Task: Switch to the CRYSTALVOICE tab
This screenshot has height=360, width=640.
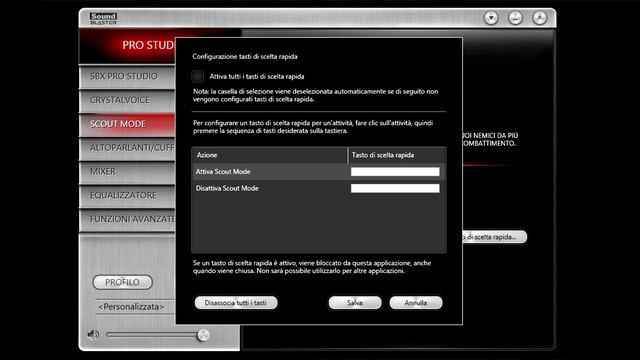Action: click(x=127, y=100)
